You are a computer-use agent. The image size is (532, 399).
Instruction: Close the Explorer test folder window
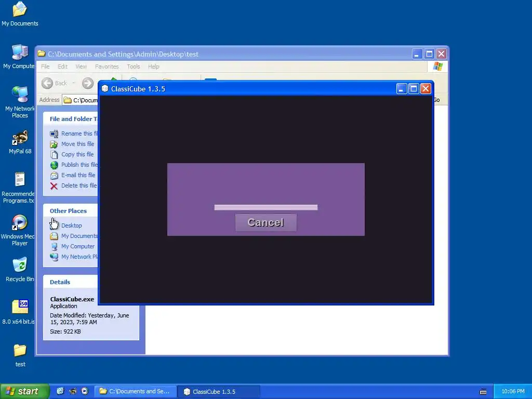pos(441,54)
